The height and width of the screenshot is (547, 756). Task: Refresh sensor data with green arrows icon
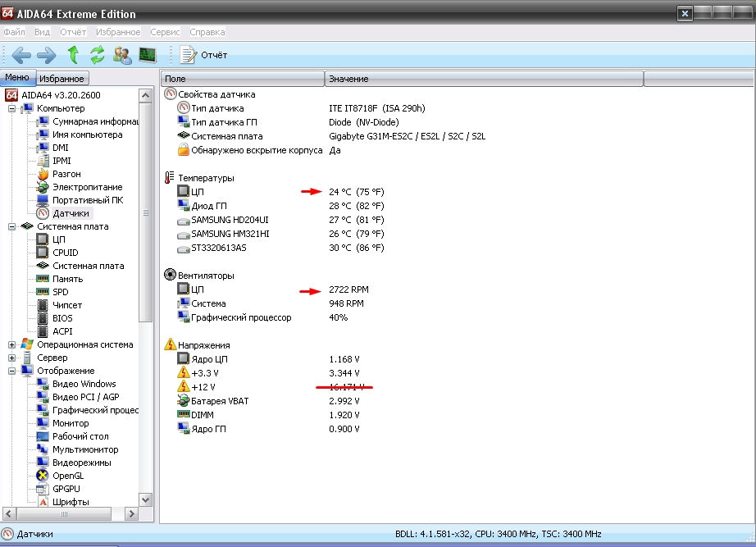point(98,54)
